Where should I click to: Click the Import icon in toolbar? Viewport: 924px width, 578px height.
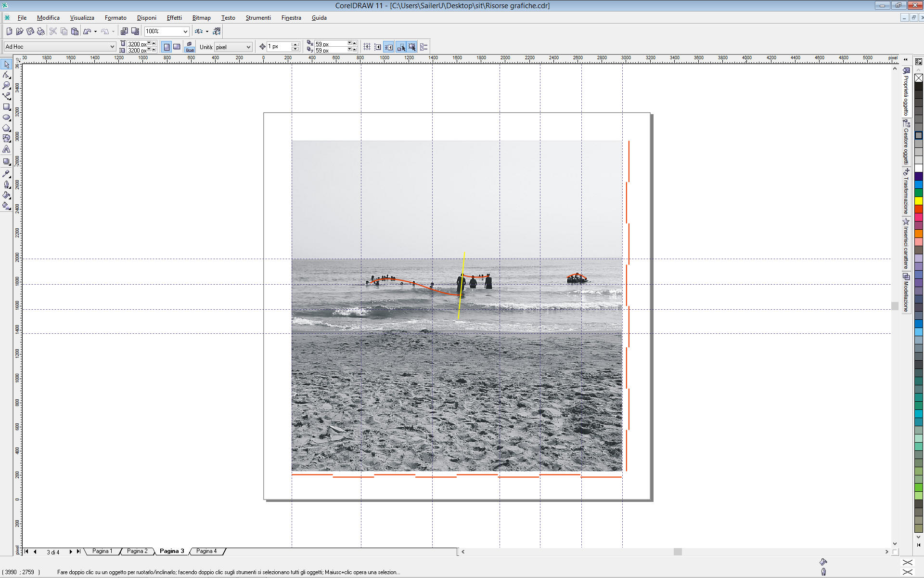(124, 31)
